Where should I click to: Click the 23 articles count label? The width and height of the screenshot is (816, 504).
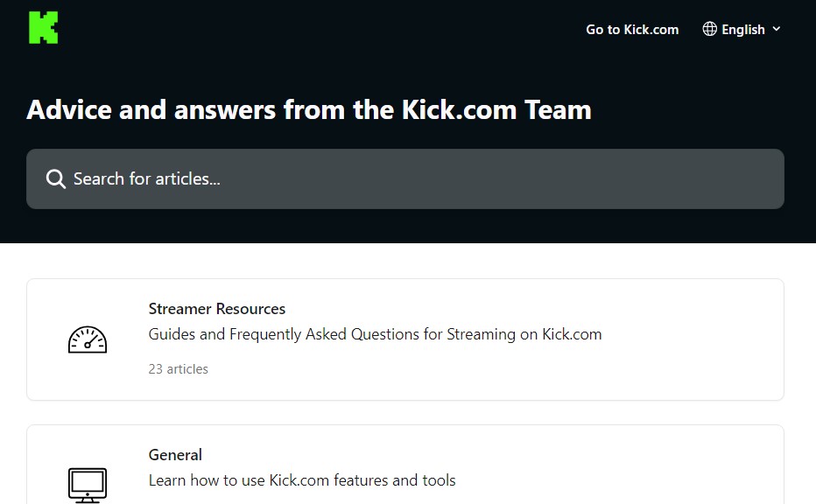coord(179,369)
